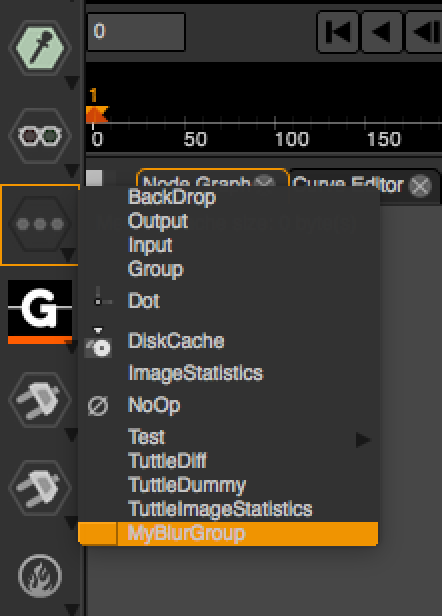Choose Output from the menu
Image resolution: width=442 pixels, height=616 pixels.
(228, 221)
